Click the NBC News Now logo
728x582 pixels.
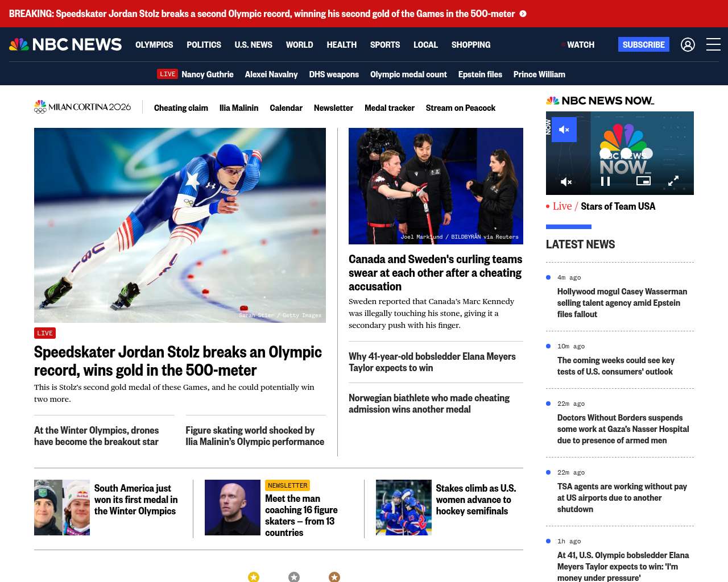tap(600, 101)
